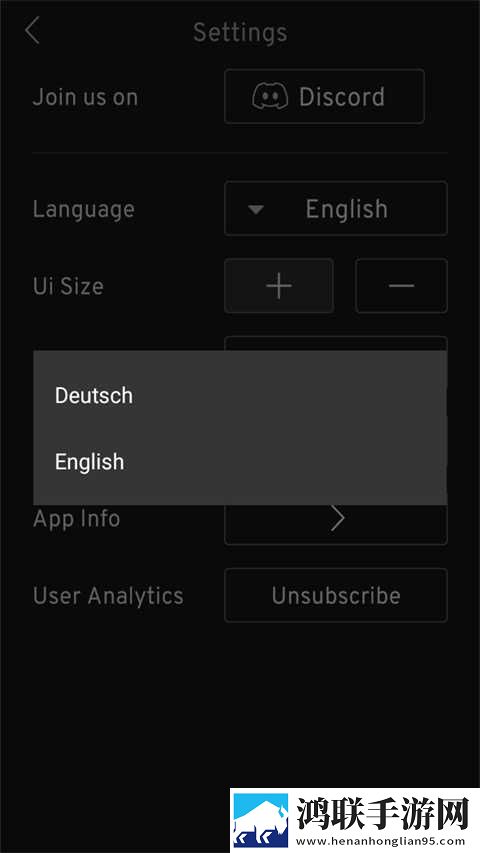
Task: Open the Language combo box showing English
Action: (336, 209)
